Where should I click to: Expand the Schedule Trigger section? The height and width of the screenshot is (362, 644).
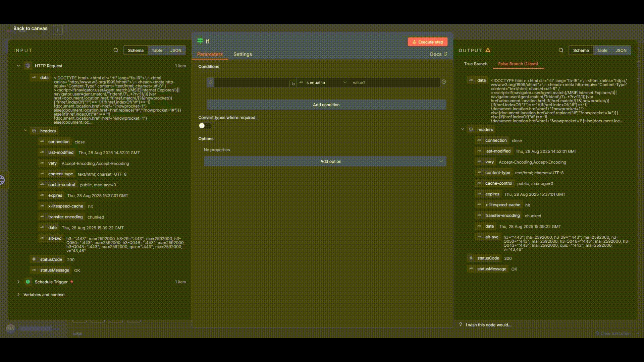[18, 282]
